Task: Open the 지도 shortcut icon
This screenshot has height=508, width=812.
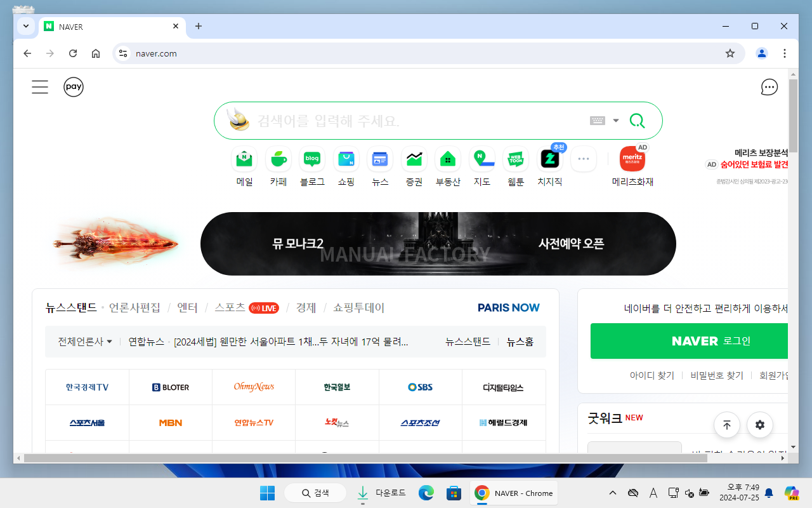Action: 482,159
